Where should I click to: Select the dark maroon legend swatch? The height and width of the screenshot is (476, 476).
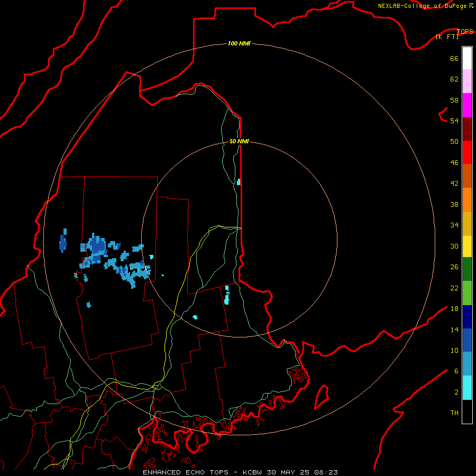tap(467, 129)
